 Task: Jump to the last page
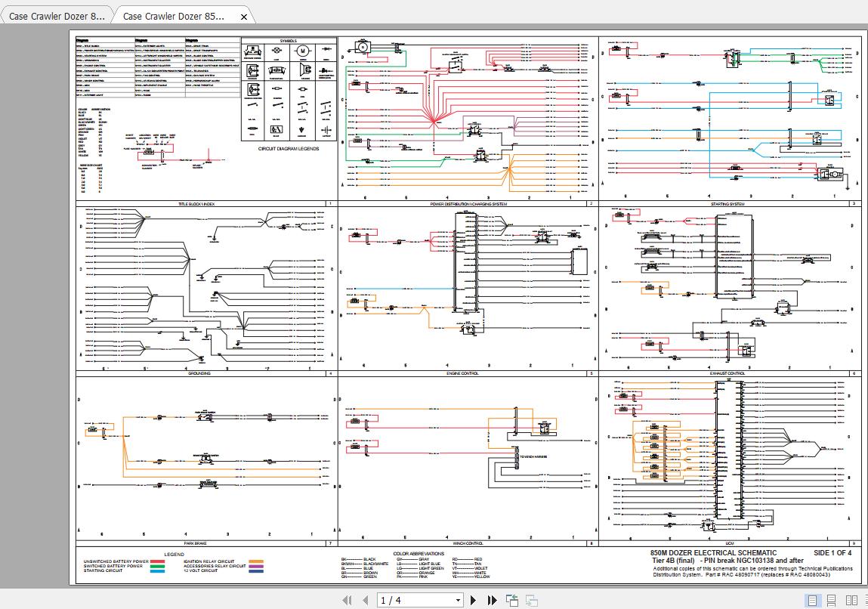click(493, 601)
